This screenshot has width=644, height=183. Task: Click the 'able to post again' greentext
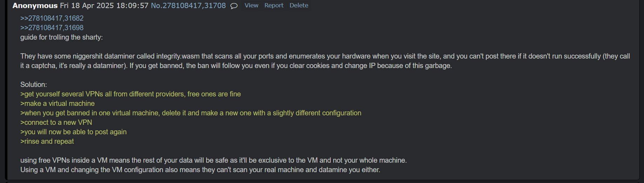73,132
